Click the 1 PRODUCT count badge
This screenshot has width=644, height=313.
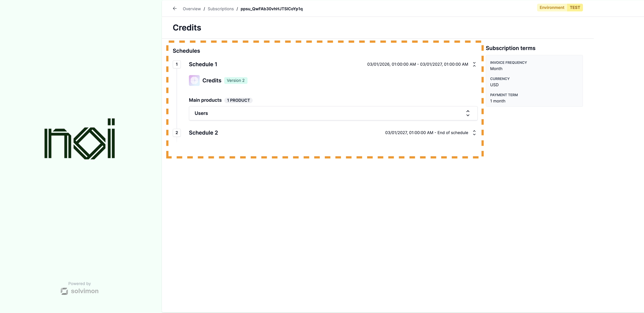pyautogui.click(x=238, y=100)
